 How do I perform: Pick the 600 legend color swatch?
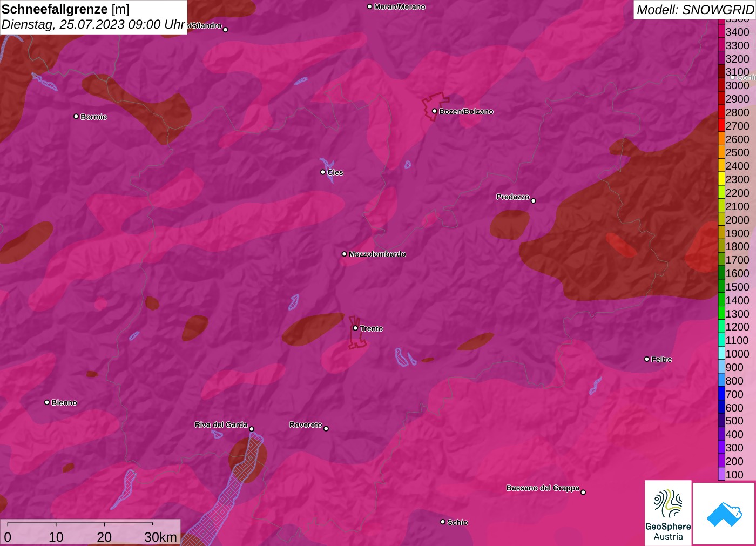[721, 408]
